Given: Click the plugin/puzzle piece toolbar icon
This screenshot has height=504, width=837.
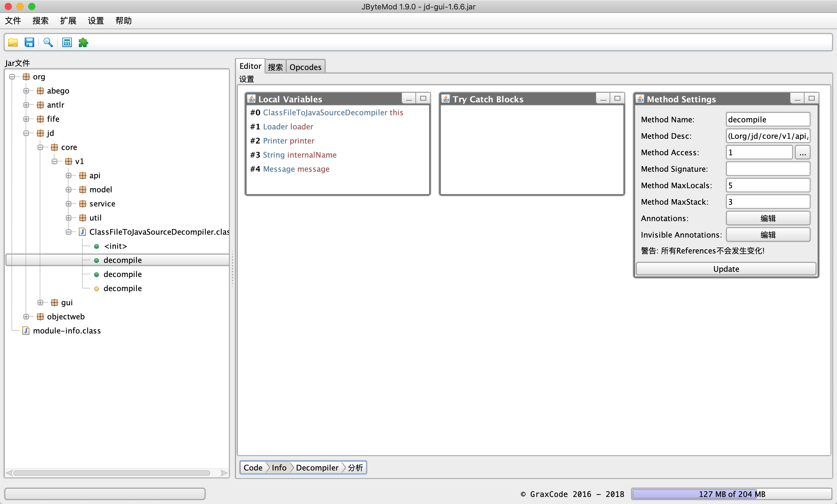Looking at the screenshot, I should tap(83, 42).
